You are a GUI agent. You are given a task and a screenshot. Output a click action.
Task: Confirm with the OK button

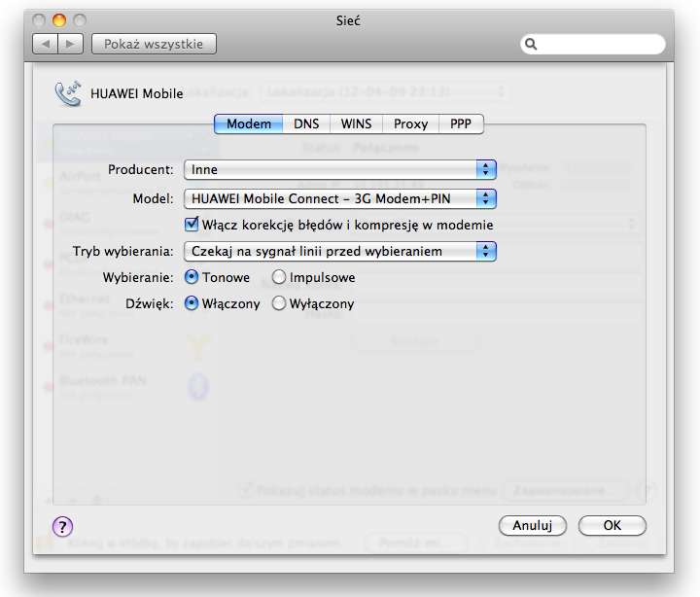[x=612, y=526]
